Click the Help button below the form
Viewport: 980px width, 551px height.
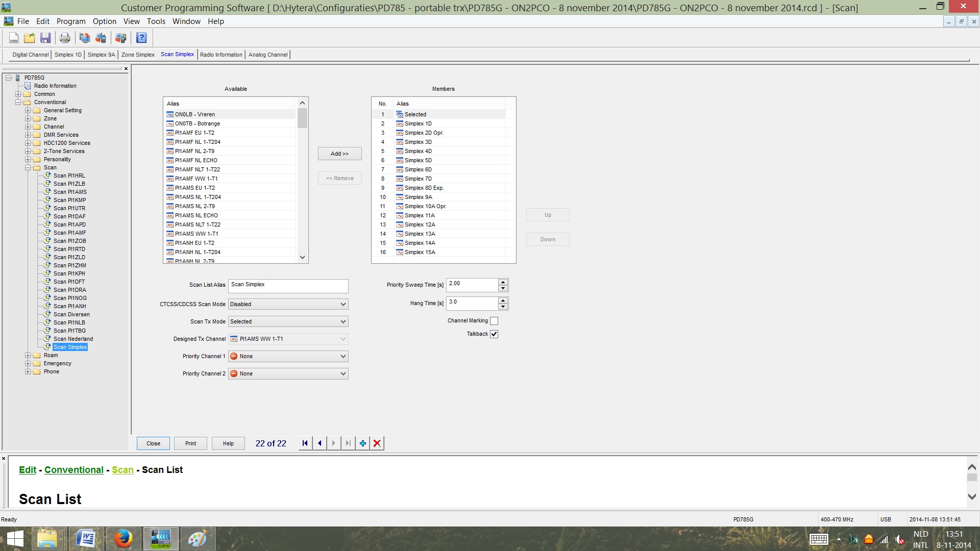click(x=229, y=443)
